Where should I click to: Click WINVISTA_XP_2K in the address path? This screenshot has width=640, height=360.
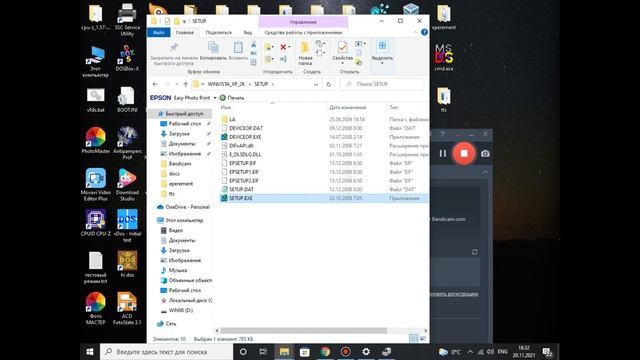226,84
